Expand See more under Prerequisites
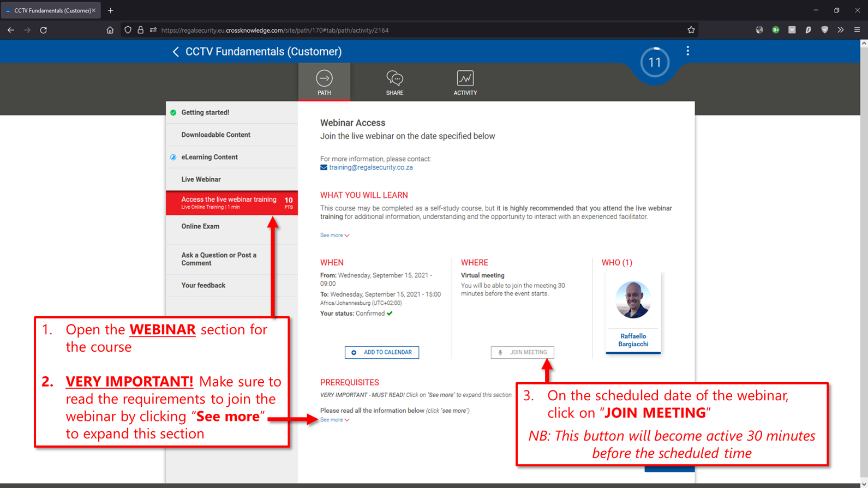 [334, 420]
